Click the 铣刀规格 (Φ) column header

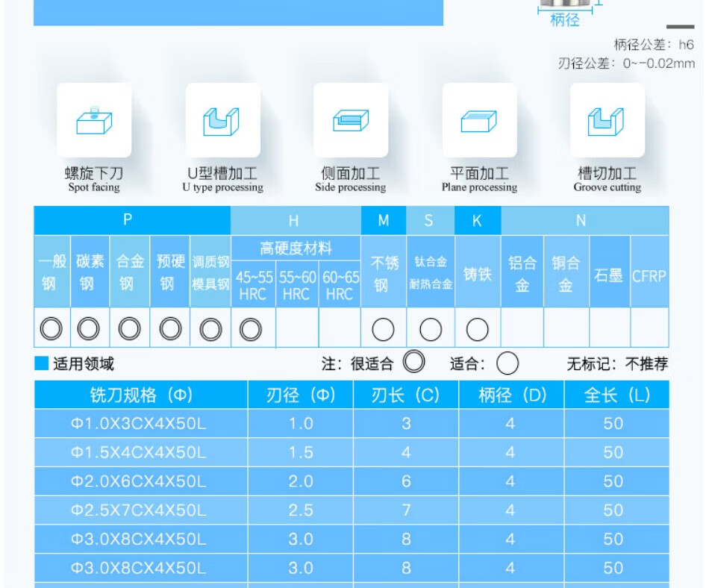141,395
